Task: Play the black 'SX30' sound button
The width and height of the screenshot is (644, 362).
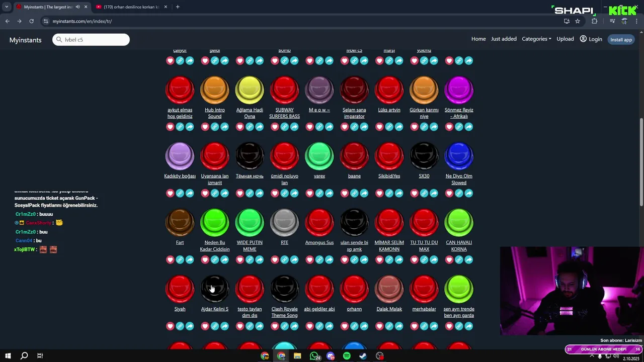Action: (x=424, y=156)
